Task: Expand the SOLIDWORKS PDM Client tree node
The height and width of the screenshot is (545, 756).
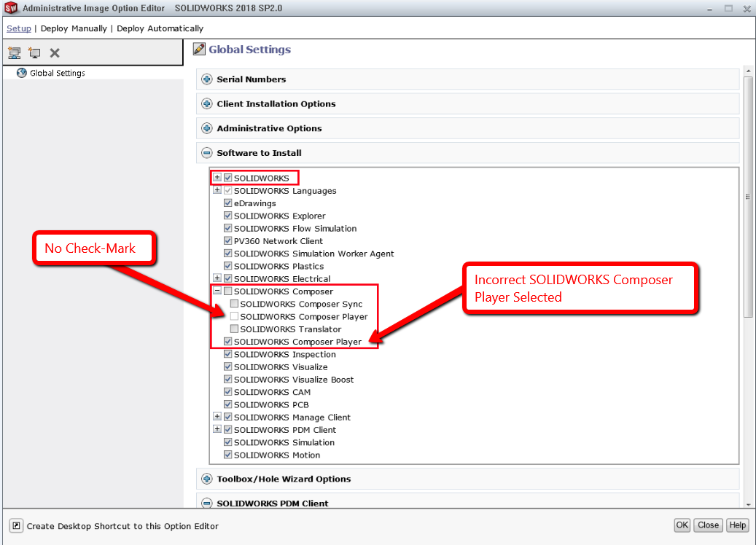Action: click(217, 429)
